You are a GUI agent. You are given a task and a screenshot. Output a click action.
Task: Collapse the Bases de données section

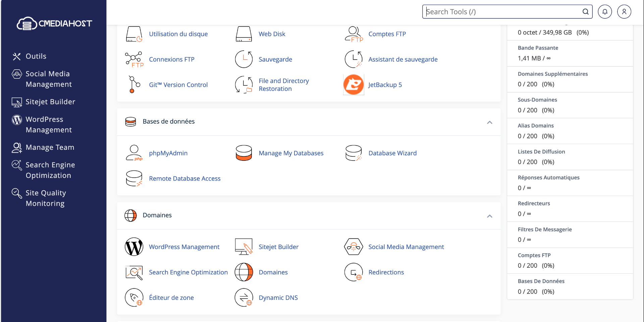click(490, 122)
